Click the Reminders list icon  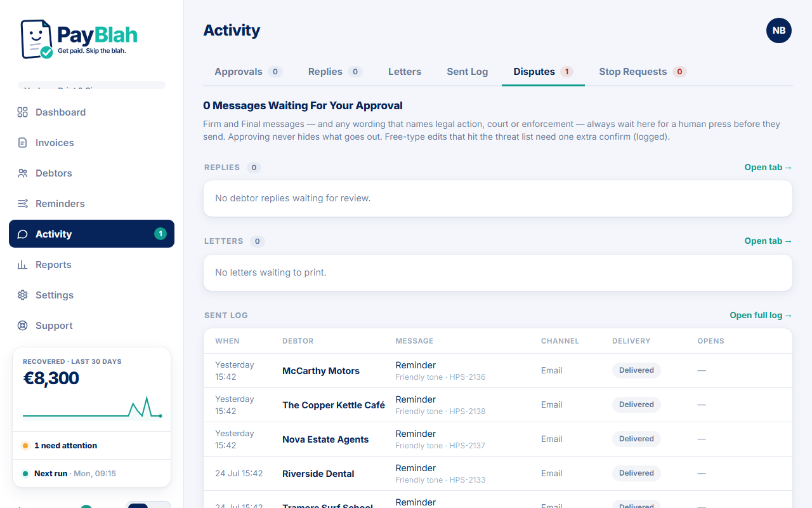click(23, 204)
